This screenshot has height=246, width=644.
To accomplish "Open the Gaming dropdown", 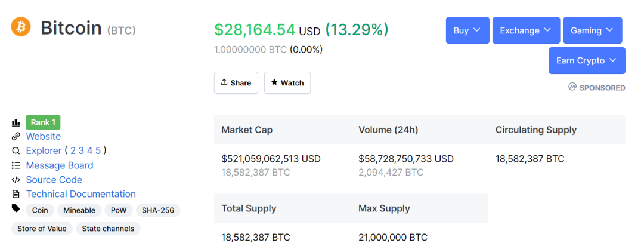I will pyautogui.click(x=592, y=30).
